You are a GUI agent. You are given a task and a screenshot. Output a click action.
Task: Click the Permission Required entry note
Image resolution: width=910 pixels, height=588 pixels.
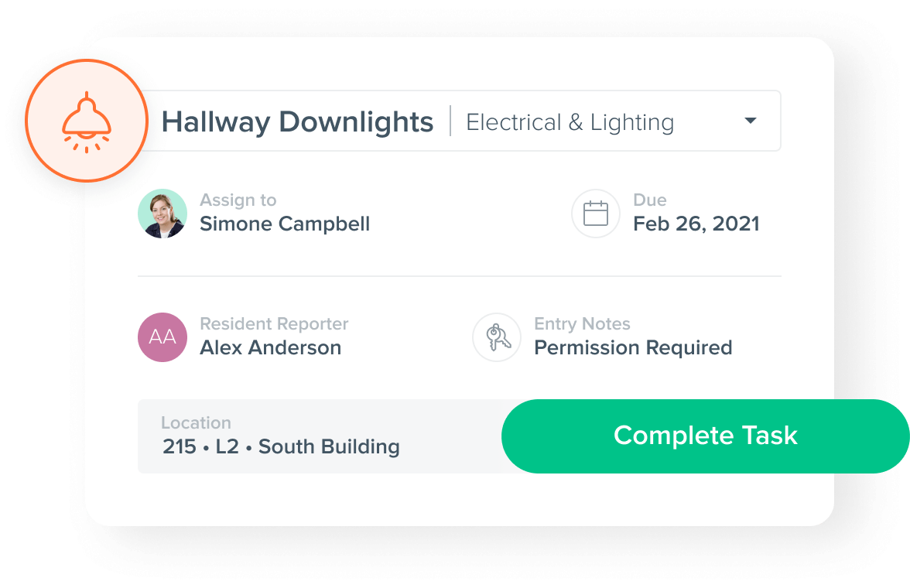tap(634, 347)
